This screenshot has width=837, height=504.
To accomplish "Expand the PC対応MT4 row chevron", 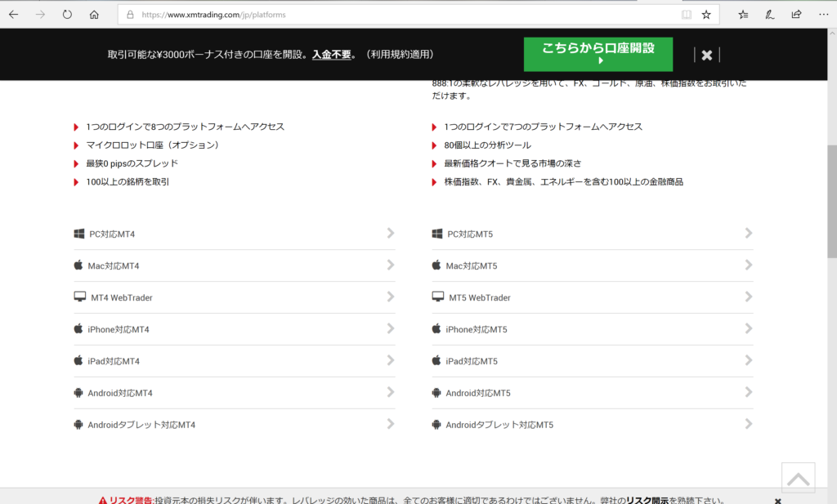I will (x=391, y=233).
